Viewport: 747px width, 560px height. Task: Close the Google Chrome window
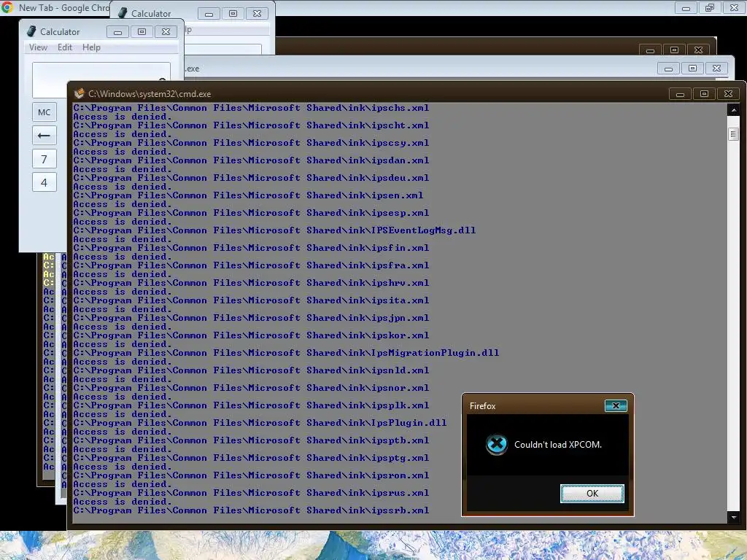point(734,7)
